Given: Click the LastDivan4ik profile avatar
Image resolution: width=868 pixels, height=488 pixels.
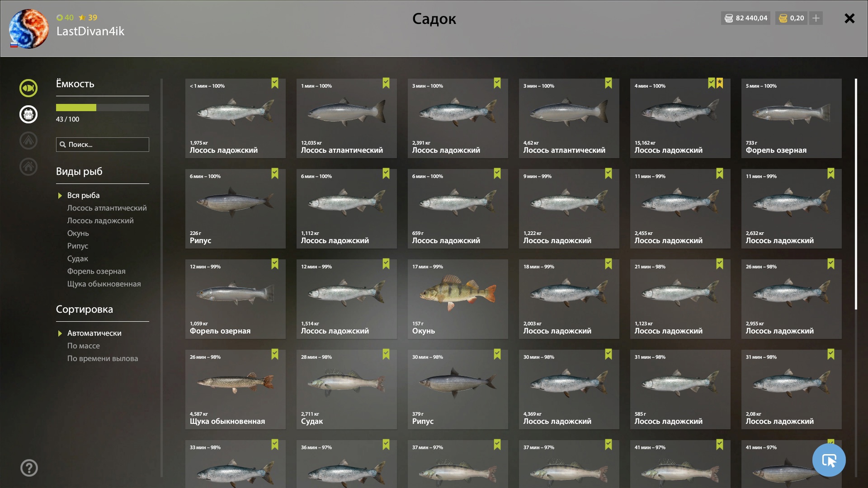Looking at the screenshot, I should pyautogui.click(x=29, y=28).
